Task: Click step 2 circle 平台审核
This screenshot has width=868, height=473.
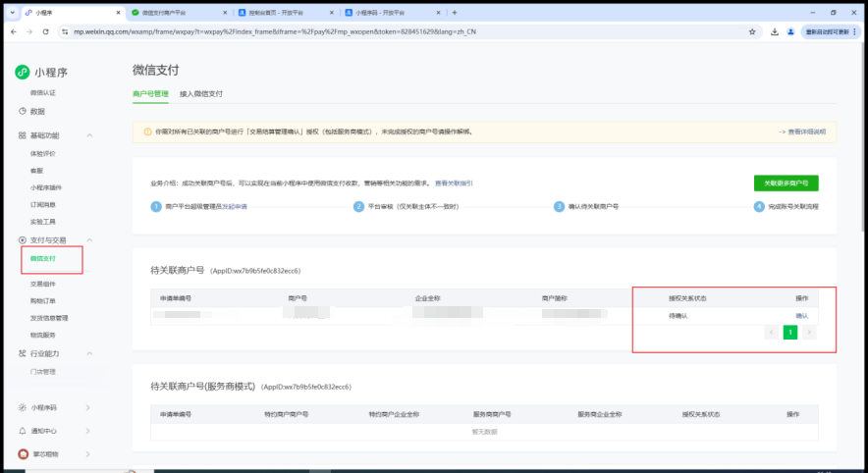Action: pos(358,206)
